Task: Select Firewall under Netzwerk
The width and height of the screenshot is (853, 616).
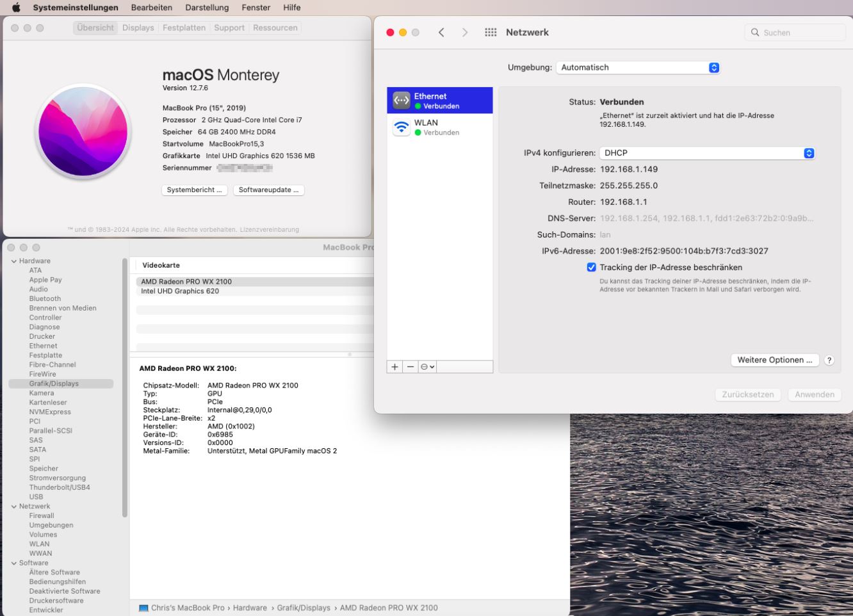Action: (x=42, y=516)
